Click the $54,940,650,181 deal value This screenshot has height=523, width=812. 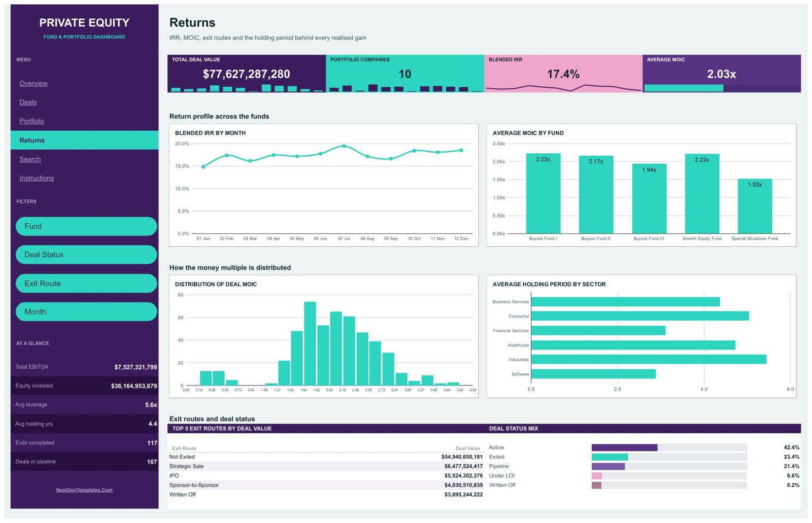click(x=462, y=457)
